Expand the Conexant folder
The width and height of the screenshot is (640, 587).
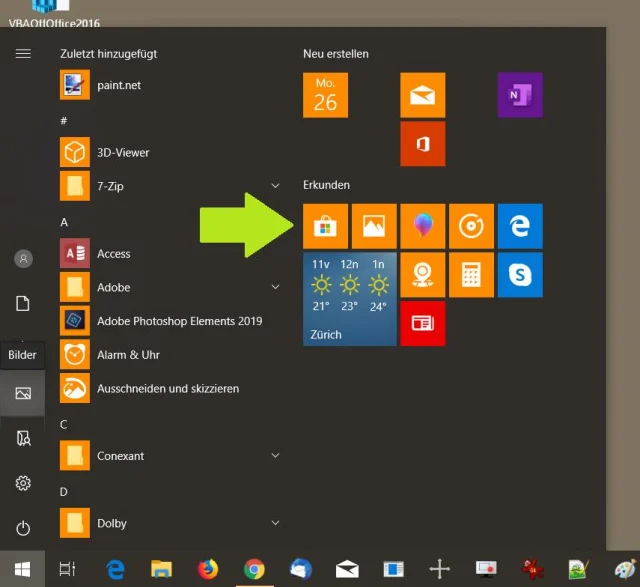coord(275,456)
